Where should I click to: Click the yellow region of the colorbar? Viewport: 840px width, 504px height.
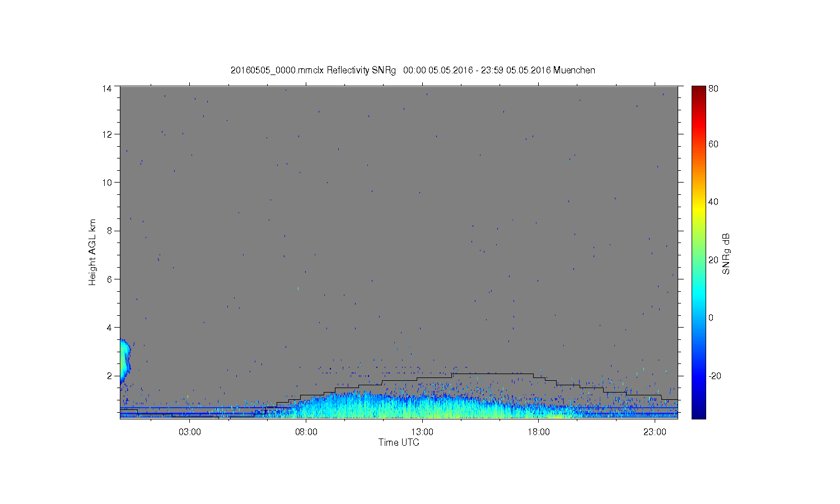698,208
